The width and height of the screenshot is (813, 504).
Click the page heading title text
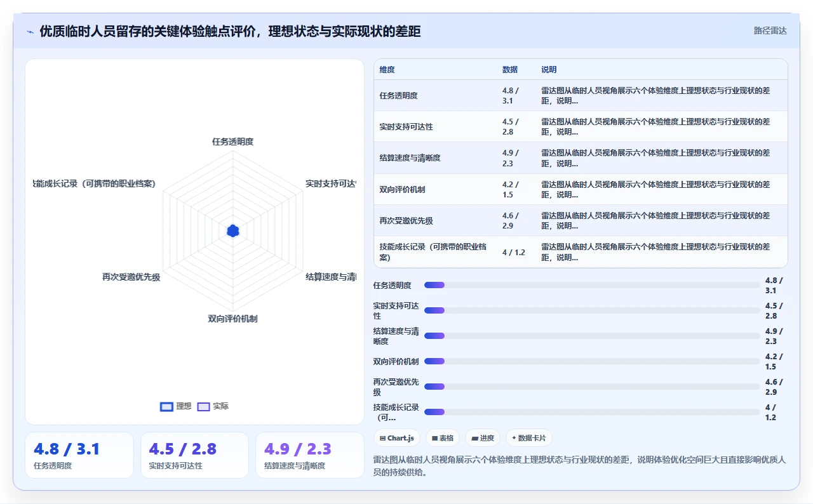(x=230, y=31)
